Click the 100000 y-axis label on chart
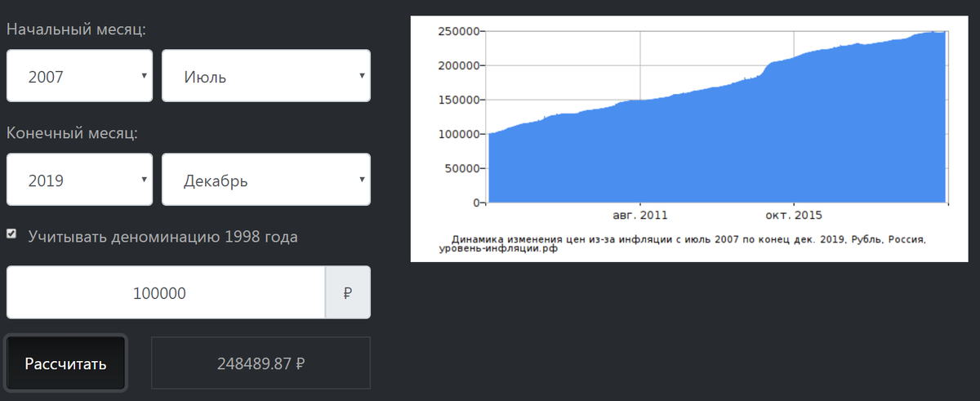This screenshot has height=401, width=980. (x=457, y=134)
